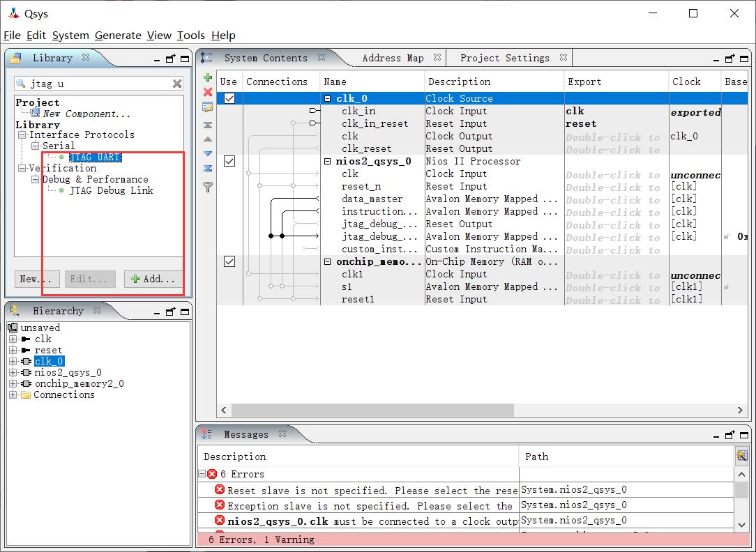Screen dimensions: 756x552
Task: Click the Description column header in Messages
Action: pyautogui.click(x=358, y=456)
